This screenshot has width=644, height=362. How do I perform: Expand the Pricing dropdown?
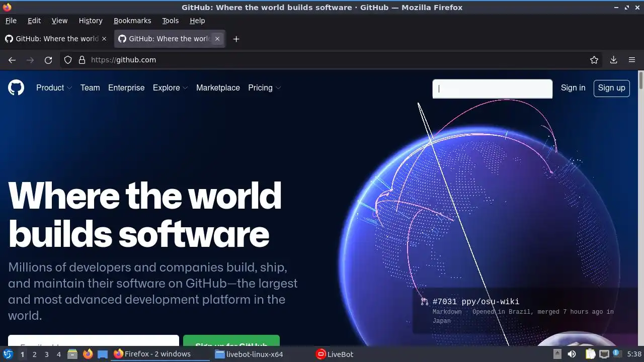coord(265,87)
